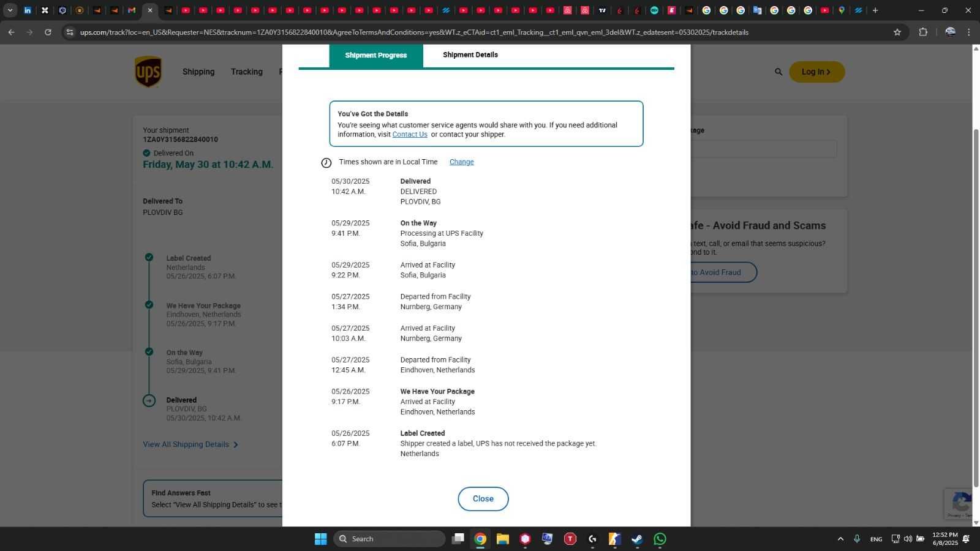Open the TradingView browser tab

pyautogui.click(x=602, y=10)
